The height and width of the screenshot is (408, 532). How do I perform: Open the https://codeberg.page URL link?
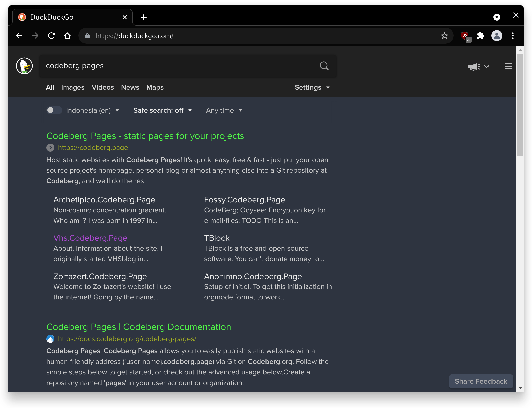(93, 148)
